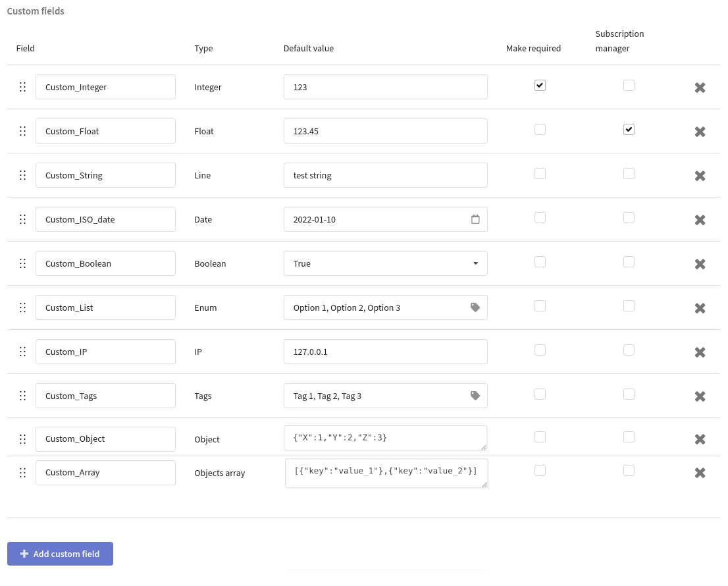The image size is (728, 586).
Task: Open the Tag 1, Tag 2, Tag 3 selector
Action: click(375, 396)
